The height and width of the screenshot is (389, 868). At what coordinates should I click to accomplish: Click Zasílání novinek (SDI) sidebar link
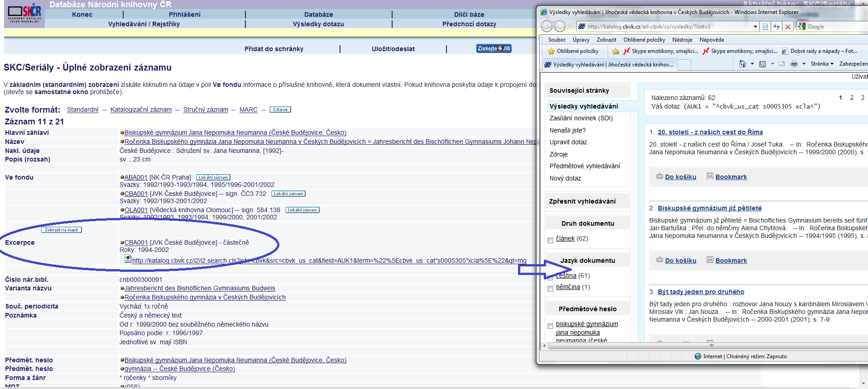click(x=581, y=118)
